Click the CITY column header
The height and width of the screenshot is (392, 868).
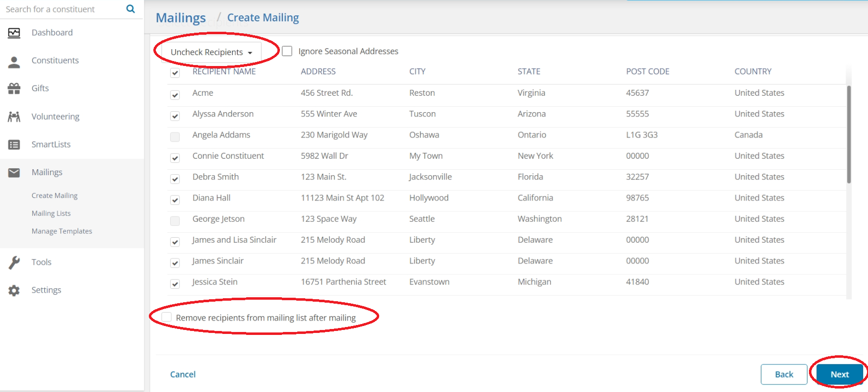click(x=417, y=71)
